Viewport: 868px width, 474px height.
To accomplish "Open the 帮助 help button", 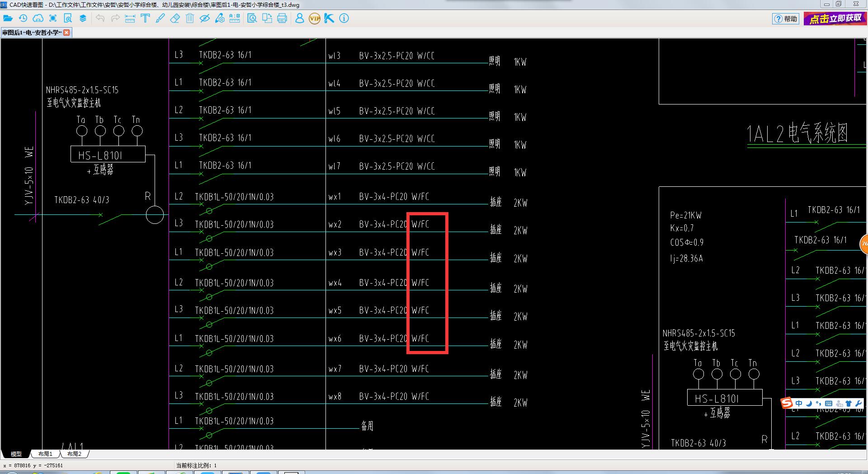I will (786, 19).
